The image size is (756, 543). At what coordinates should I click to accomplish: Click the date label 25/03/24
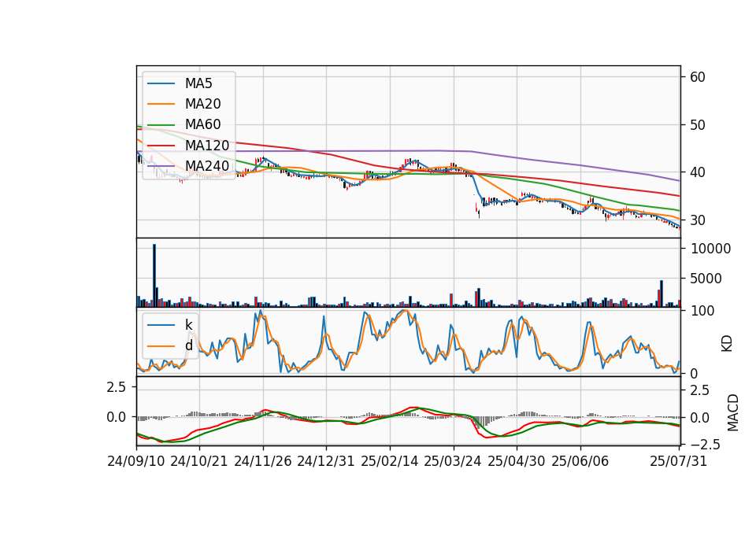pos(453,461)
